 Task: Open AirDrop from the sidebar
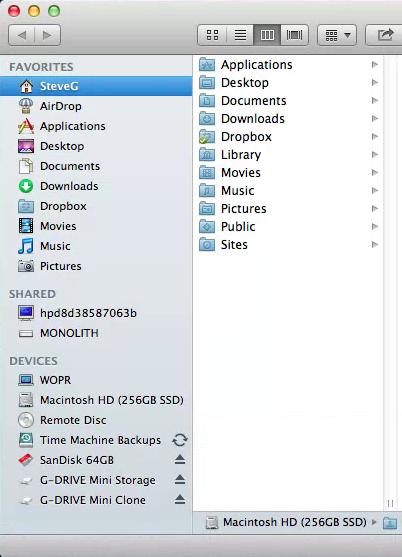[x=96, y=106]
